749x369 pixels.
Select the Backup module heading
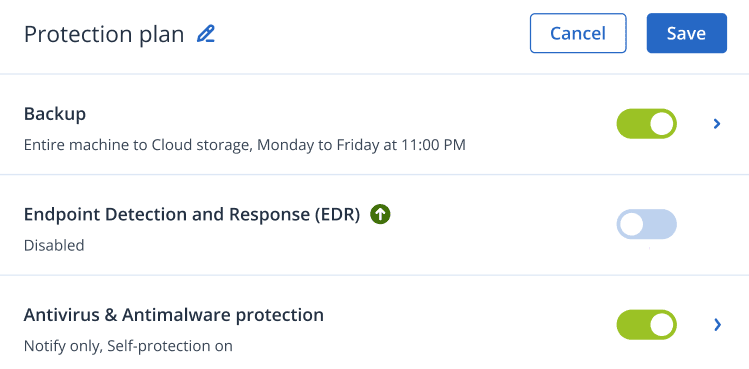click(55, 114)
